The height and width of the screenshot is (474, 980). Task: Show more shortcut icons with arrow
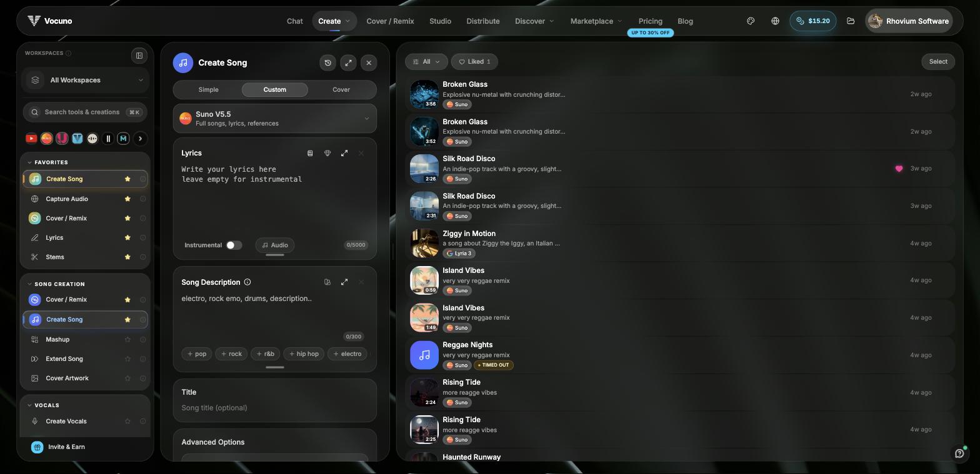pyautogui.click(x=140, y=139)
